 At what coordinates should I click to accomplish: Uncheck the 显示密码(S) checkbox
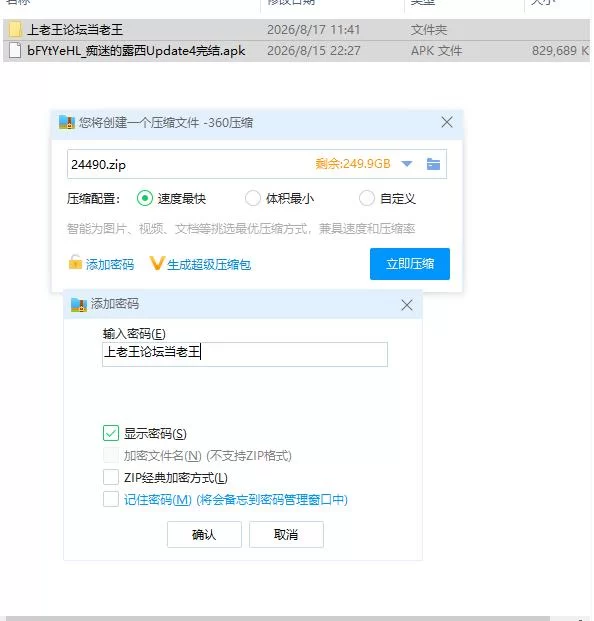point(111,433)
